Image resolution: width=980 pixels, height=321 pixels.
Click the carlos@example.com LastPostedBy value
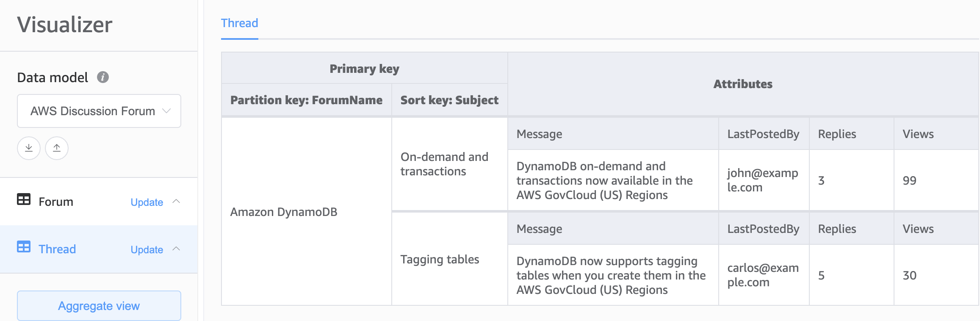[x=763, y=275]
